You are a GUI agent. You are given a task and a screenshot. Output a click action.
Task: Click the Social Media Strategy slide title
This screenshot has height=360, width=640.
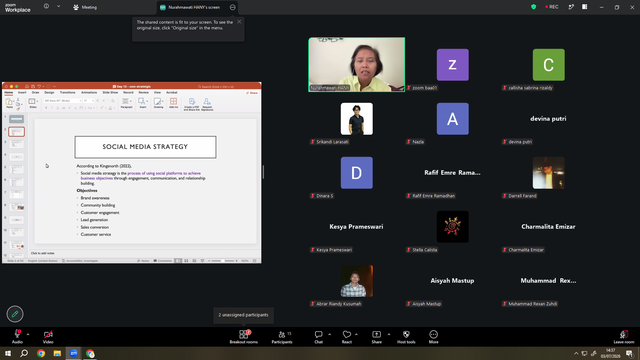145,147
